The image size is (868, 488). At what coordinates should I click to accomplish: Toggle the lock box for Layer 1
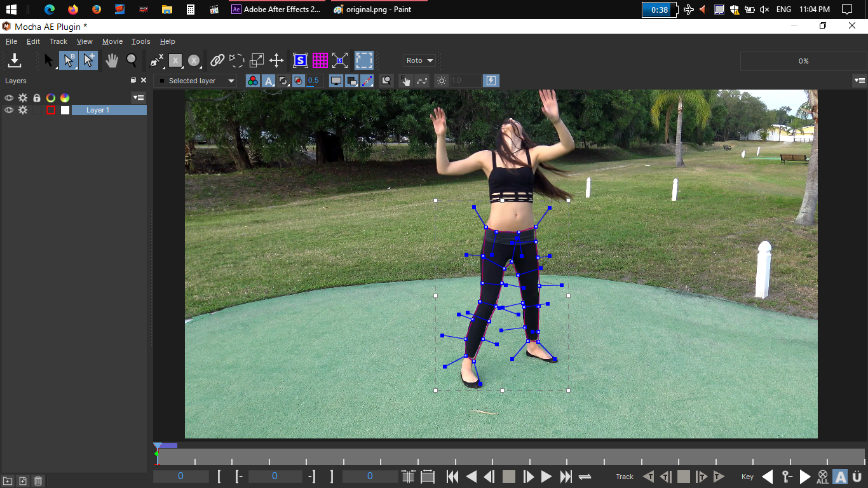point(37,110)
